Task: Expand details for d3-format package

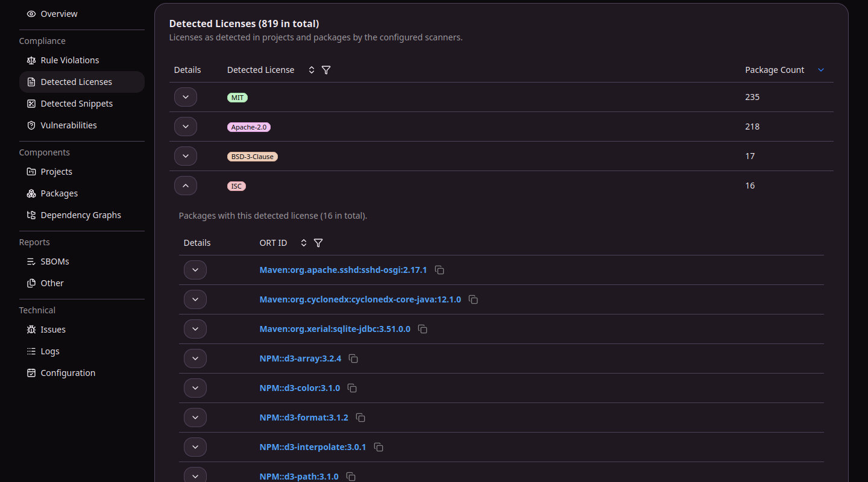Action: (x=195, y=418)
